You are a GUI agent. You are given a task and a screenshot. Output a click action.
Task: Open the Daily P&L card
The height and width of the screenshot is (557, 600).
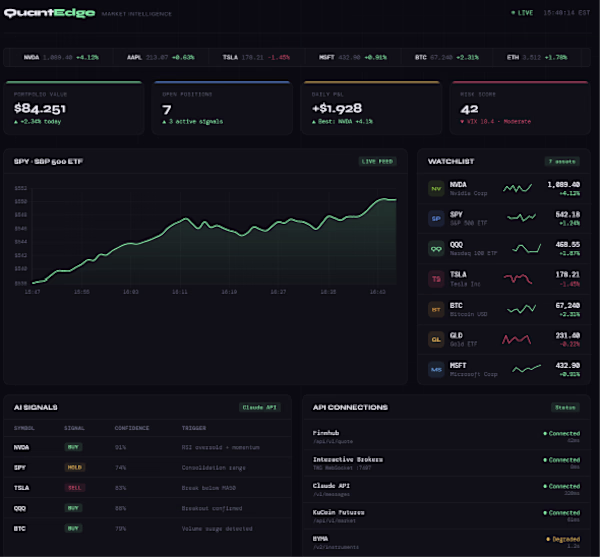click(x=371, y=108)
